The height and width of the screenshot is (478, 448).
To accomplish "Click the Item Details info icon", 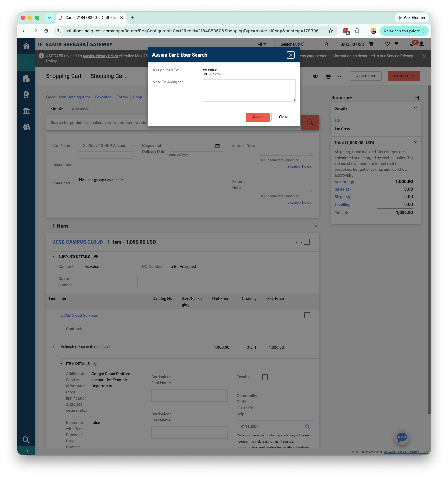I will pos(95,364).
